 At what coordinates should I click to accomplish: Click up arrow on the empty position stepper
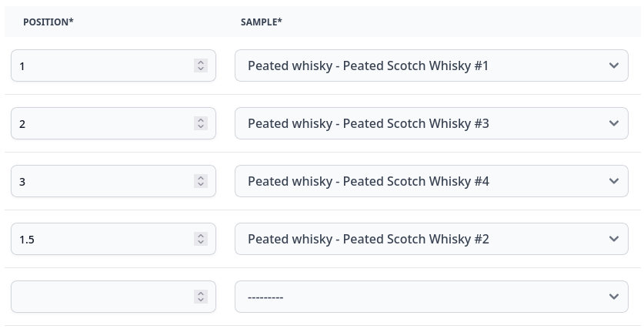tap(201, 294)
